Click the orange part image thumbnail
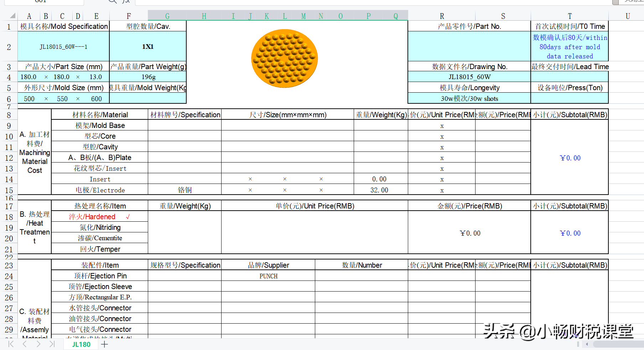Image resolution: width=644 pixels, height=350 pixels. [x=284, y=58]
